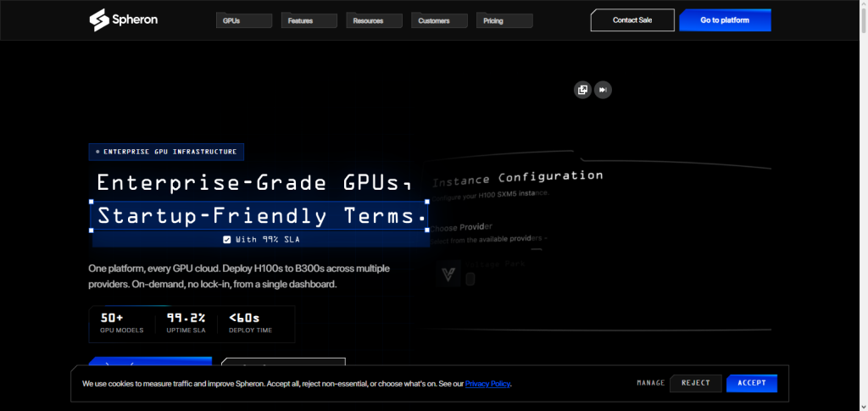Click the 99.2% Uptime SLA stat
868x411 pixels.
[x=186, y=324]
